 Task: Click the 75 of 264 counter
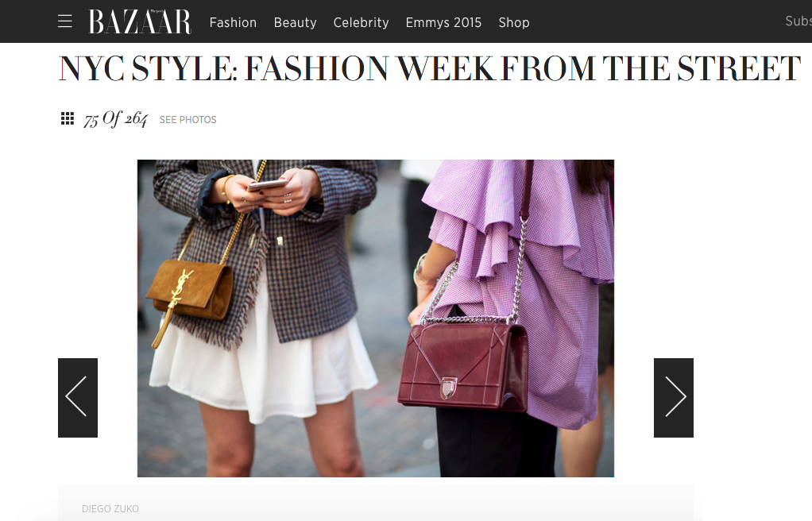(115, 119)
